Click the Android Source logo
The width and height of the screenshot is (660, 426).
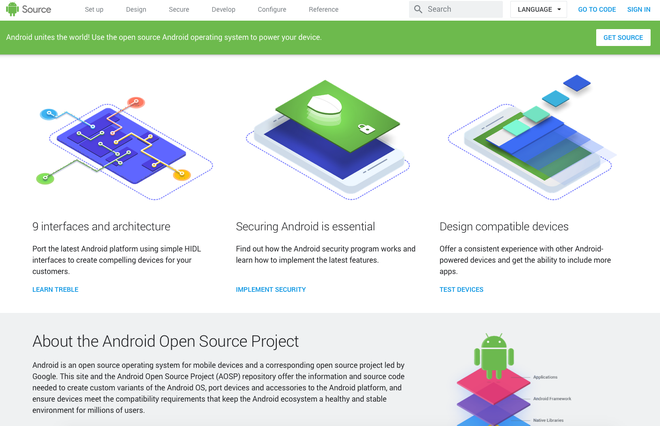coord(29,9)
